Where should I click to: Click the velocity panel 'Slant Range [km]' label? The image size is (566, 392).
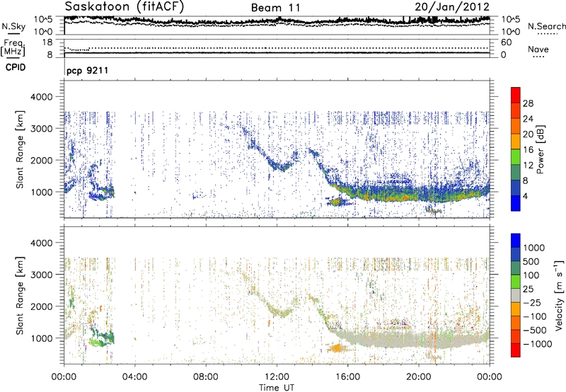[20, 296]
